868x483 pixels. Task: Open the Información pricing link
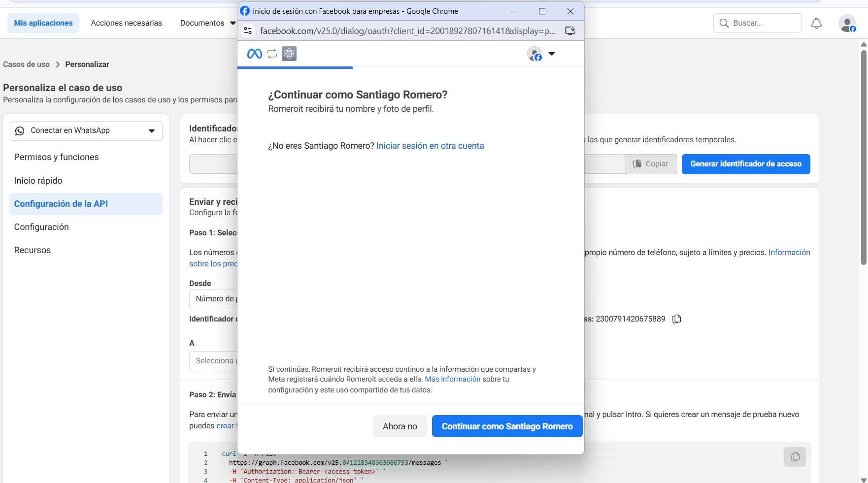coord(789,253)
